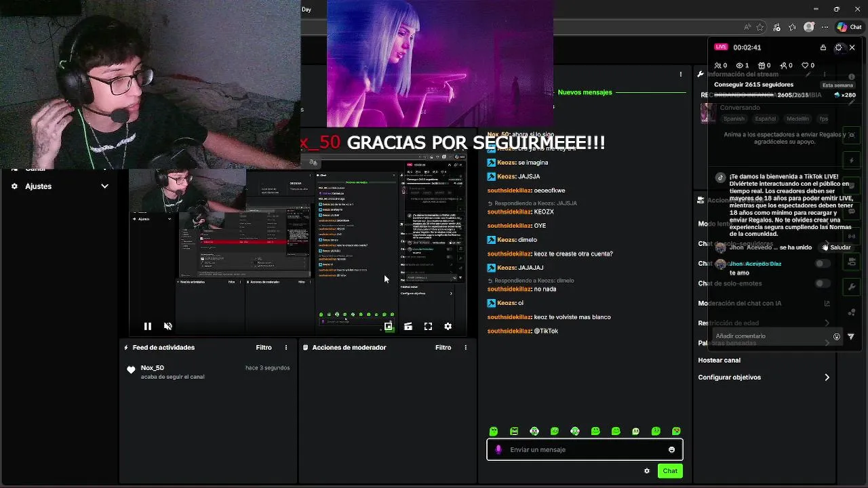
Task: Click the lock icon in TikTok panel
Action: pos(823,47)
